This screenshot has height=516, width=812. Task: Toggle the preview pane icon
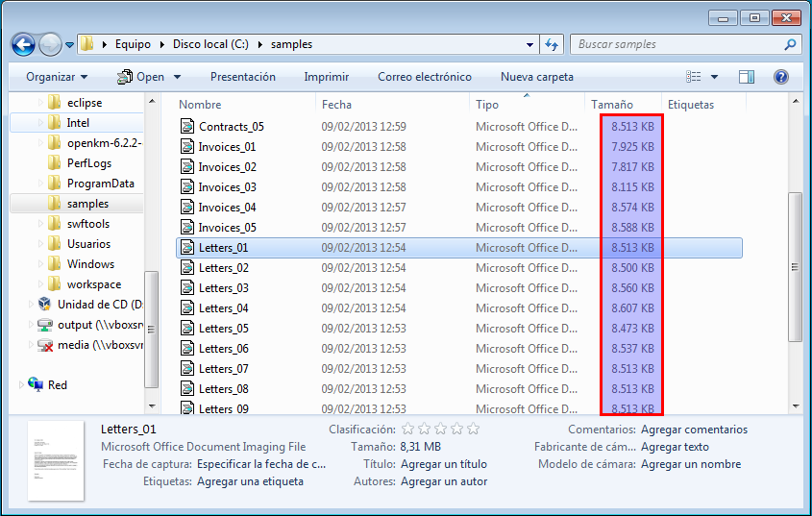[747, 77]
